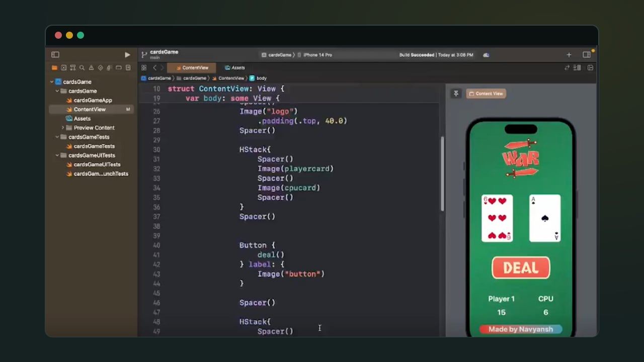Open the Debug navigator icon

[109, 68]
